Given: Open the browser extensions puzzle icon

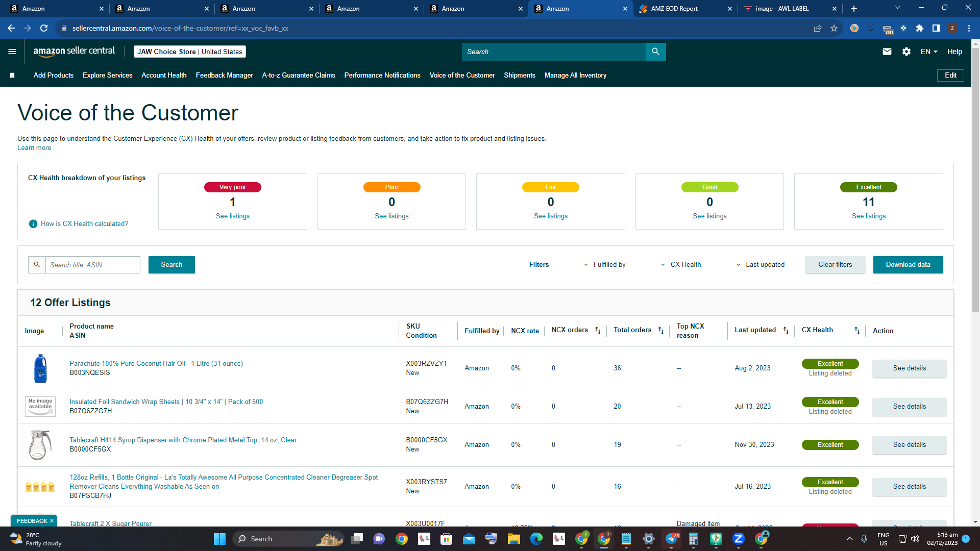Looking at the screenshot, I should [x=920, y=28].
